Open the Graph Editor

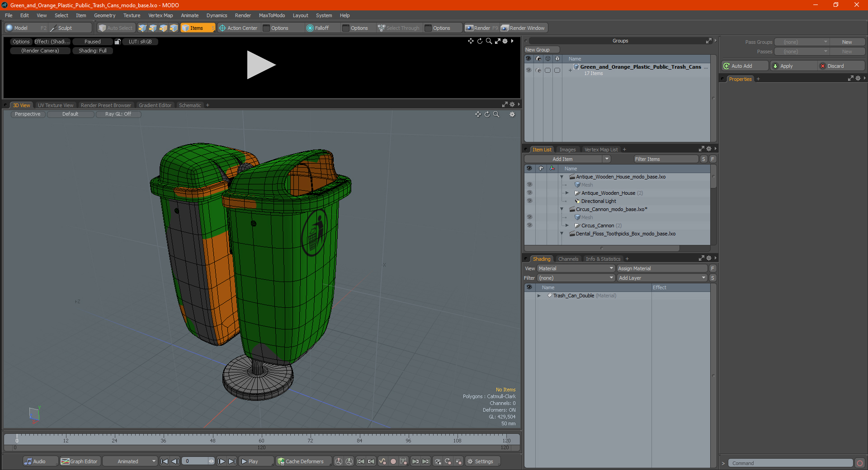[79, 461]
